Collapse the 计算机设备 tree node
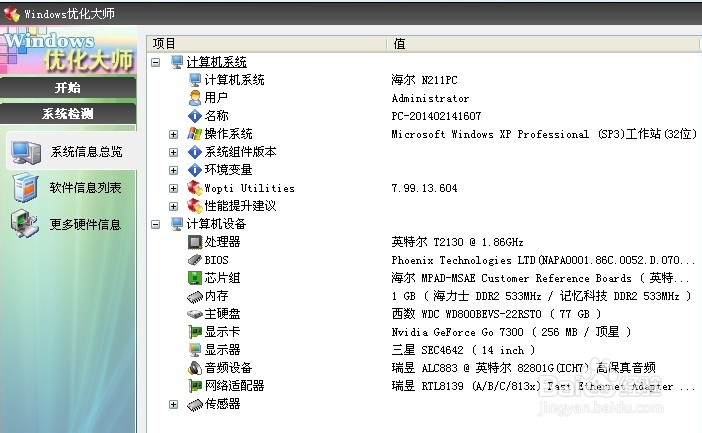 [x=155, y=224]
